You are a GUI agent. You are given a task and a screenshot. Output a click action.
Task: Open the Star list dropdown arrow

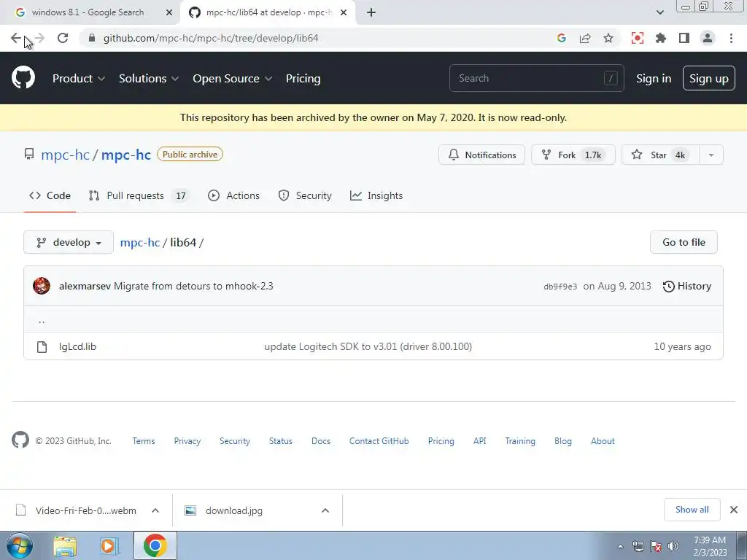[x=711, y=155]
